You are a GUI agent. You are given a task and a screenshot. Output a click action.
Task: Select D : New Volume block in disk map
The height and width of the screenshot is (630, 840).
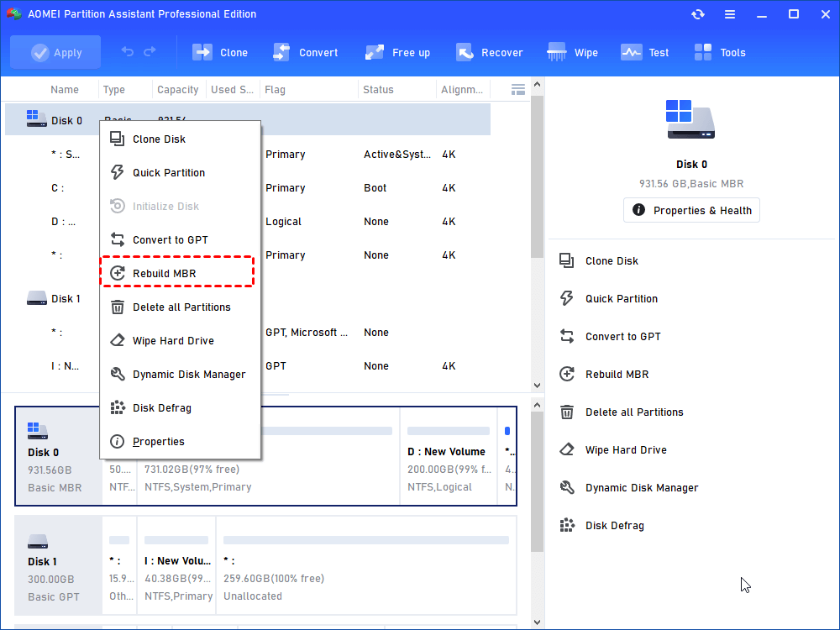pyautogui.click(x=449, y=456)
